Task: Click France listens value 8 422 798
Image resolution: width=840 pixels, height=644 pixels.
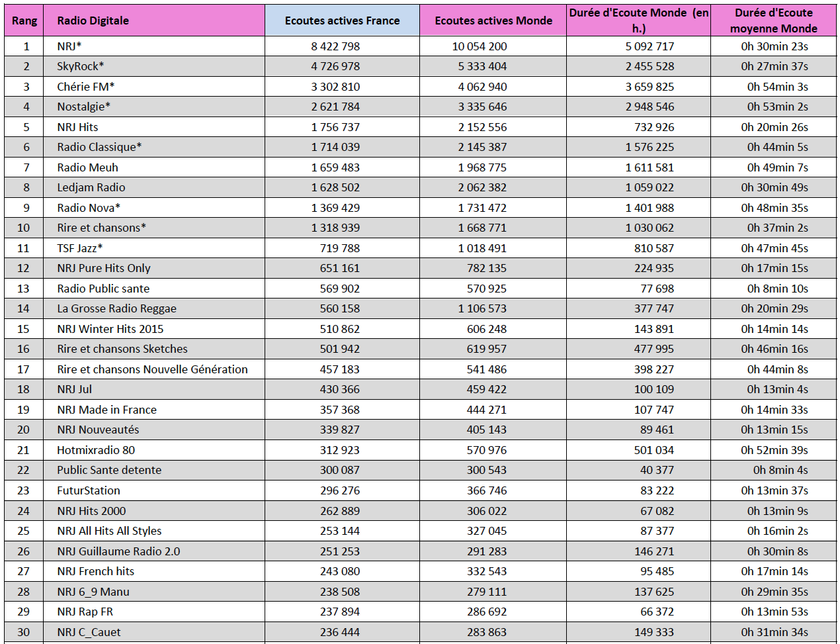Action: (x=335, y=46)
